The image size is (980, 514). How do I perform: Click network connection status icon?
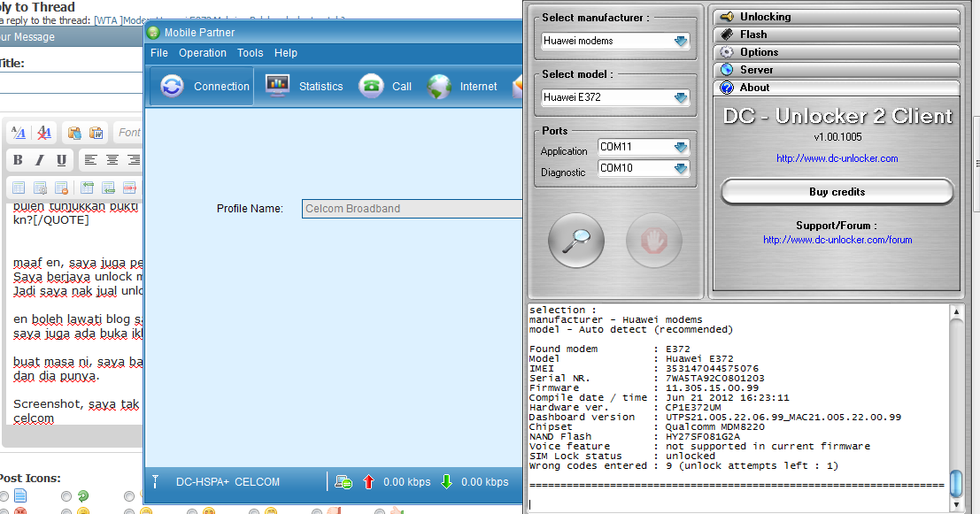coord(343,481)
